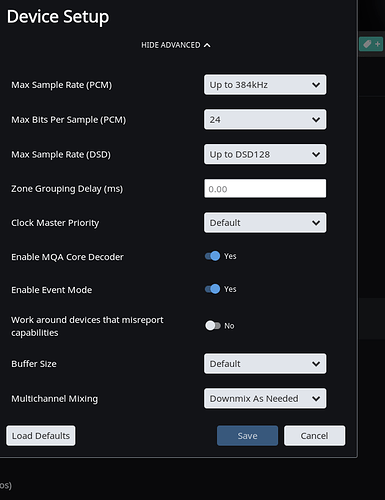This screenshot has width=385, height=500.
Task: Open Max Sample Rate (DSD) dropdown
Action: pyautogui.click(x=265, y=154)
